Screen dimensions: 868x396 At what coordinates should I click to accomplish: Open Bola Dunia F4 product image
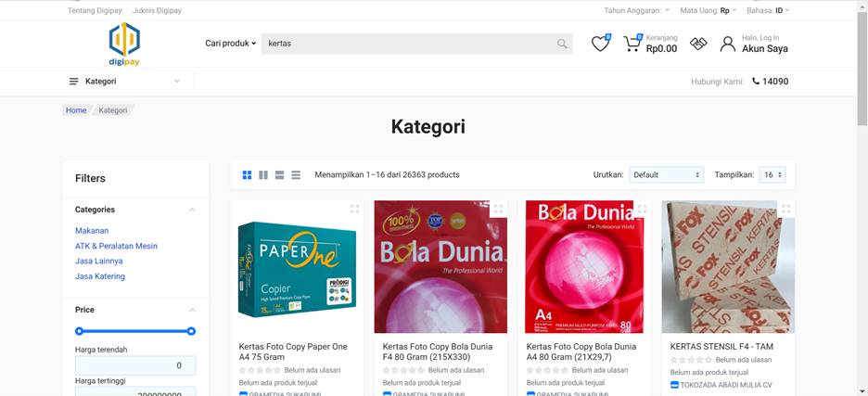click(x=440, y=267)
